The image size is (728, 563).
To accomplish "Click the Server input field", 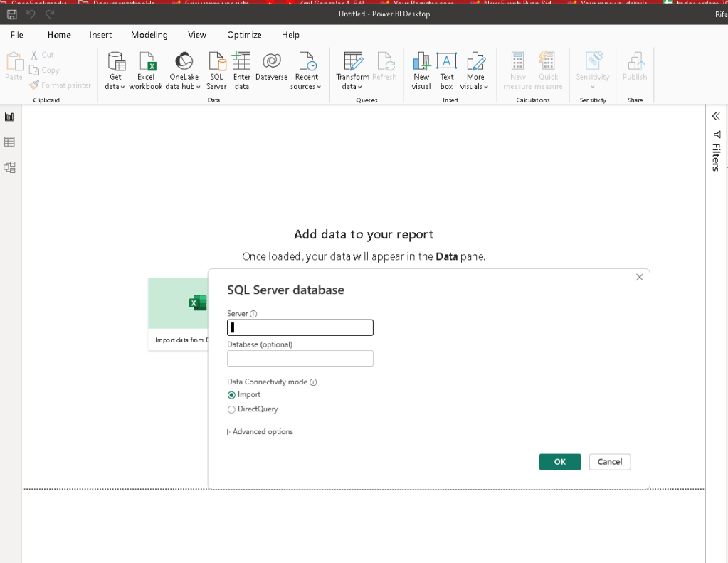I will [300, 328].
